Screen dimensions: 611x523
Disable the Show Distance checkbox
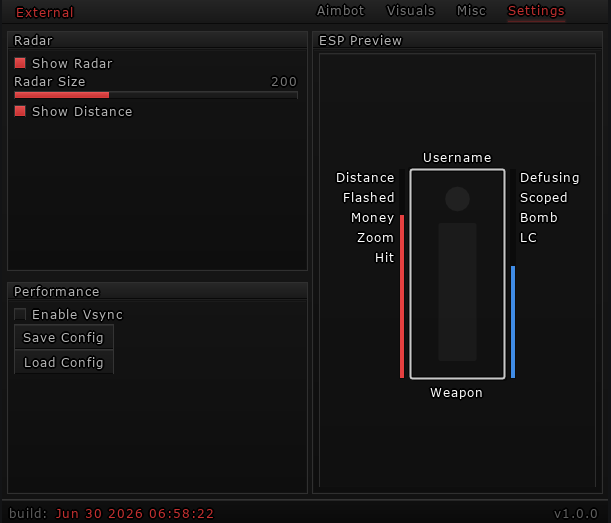point(20,111)
